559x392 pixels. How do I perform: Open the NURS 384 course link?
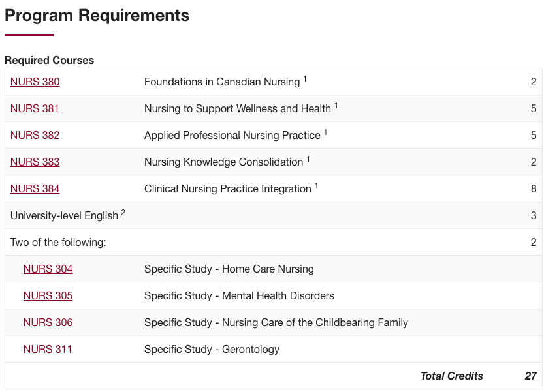point(35,188)
